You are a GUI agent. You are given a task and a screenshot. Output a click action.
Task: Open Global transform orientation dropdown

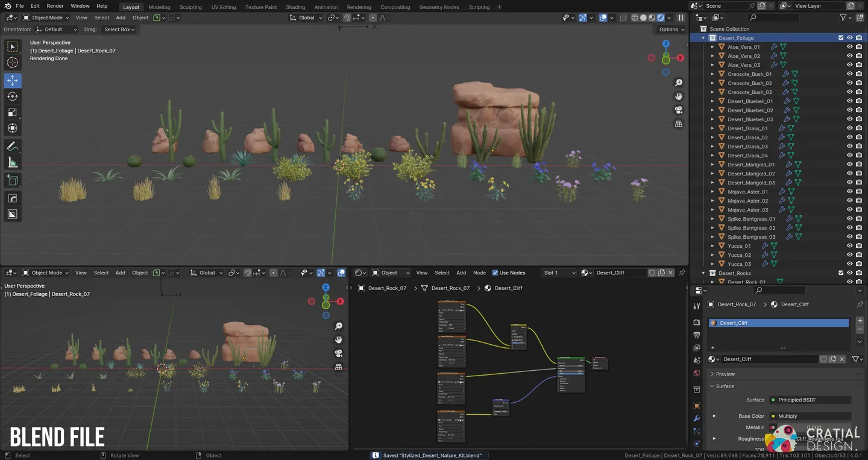coord(307,17)
